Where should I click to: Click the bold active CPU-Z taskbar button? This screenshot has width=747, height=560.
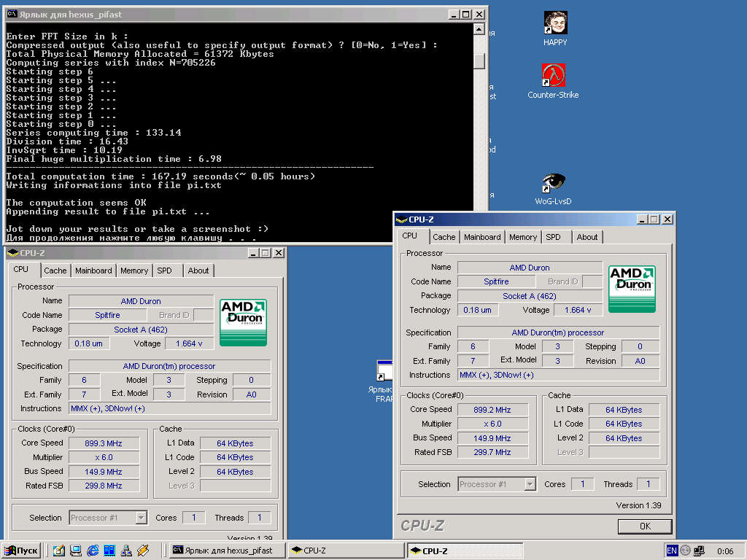click(465, 551)
